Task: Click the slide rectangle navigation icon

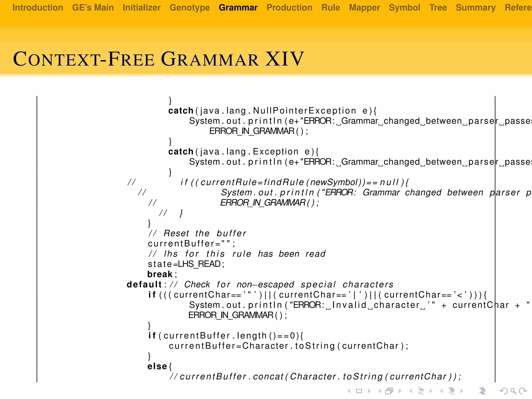Action: coord(359,391)
